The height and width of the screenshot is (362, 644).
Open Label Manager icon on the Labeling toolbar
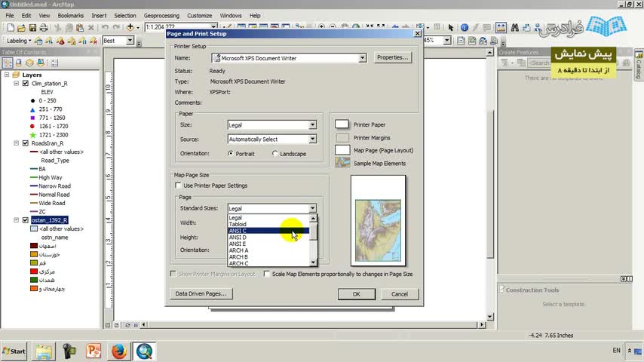(x=38, y=41)
